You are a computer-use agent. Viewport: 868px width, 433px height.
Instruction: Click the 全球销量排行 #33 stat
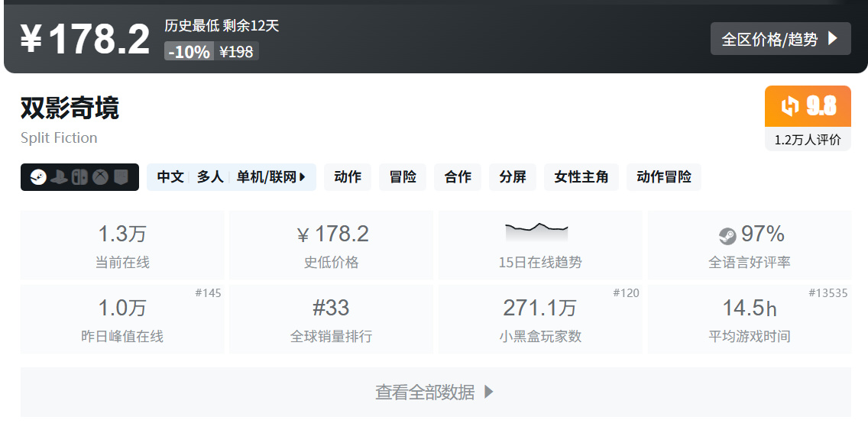point(331,319)
